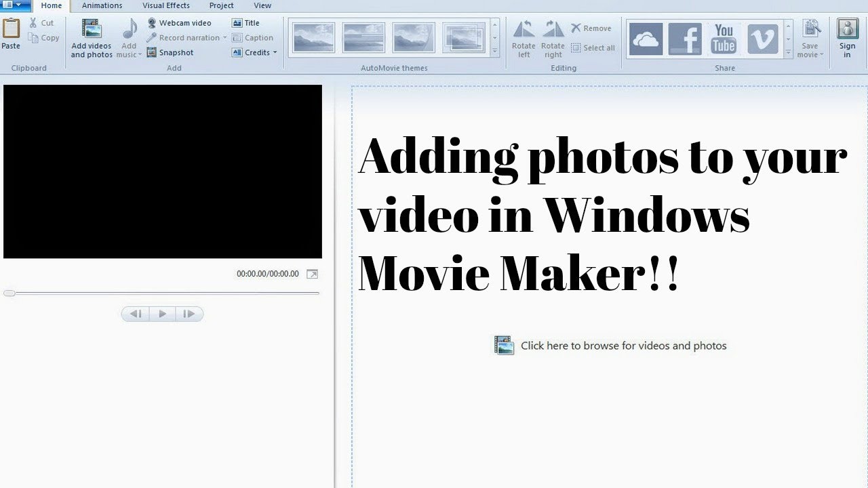Screen dimensions: 868x488
Task: Switch to the View tab
Action: coord(262,5)
